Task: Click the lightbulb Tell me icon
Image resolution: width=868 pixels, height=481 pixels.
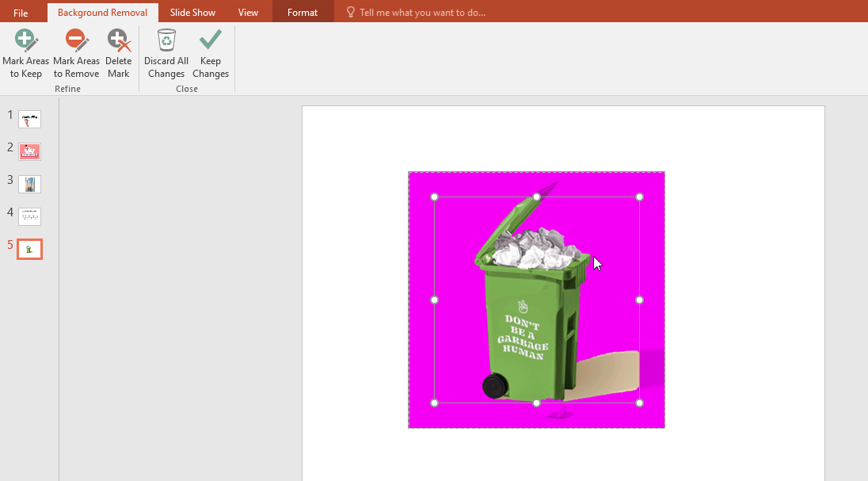Action: (350, 13)
